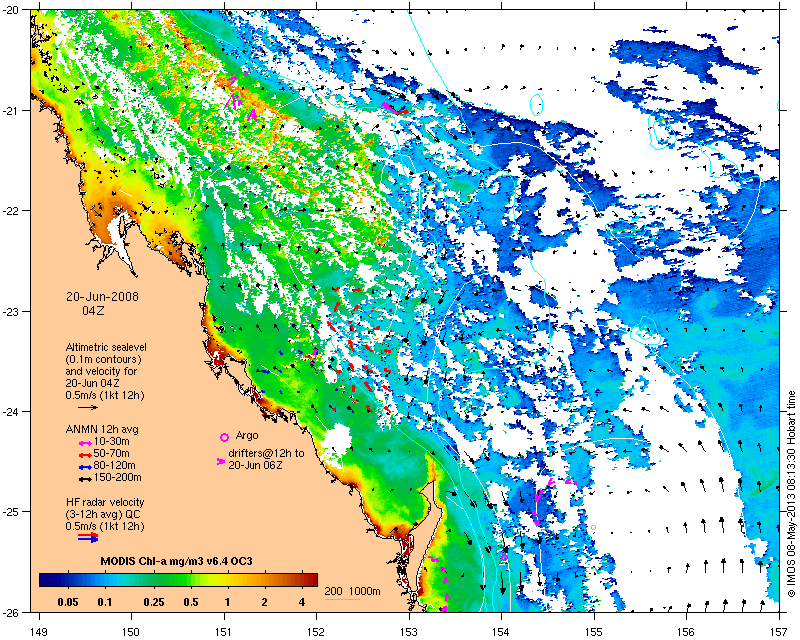Click the magenta drifter symbol beside the drifters label

pos(221,461)
